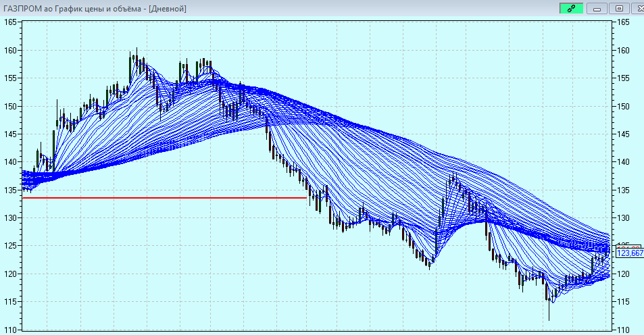Viewport: 644px width, 335px height.
Task: Click the 145 label on right price axis
Action: (x=623, y=134)
